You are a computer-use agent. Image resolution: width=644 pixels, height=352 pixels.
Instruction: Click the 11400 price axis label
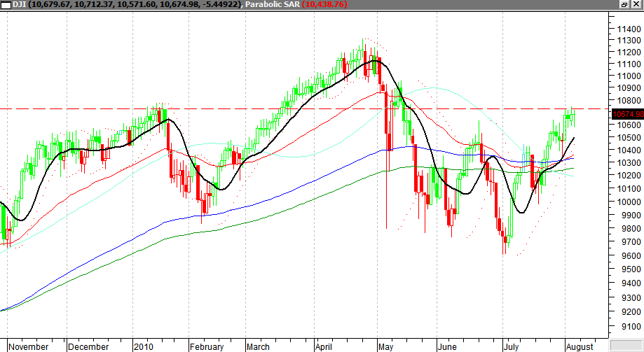pyautogui.click(x=629, y=29)
